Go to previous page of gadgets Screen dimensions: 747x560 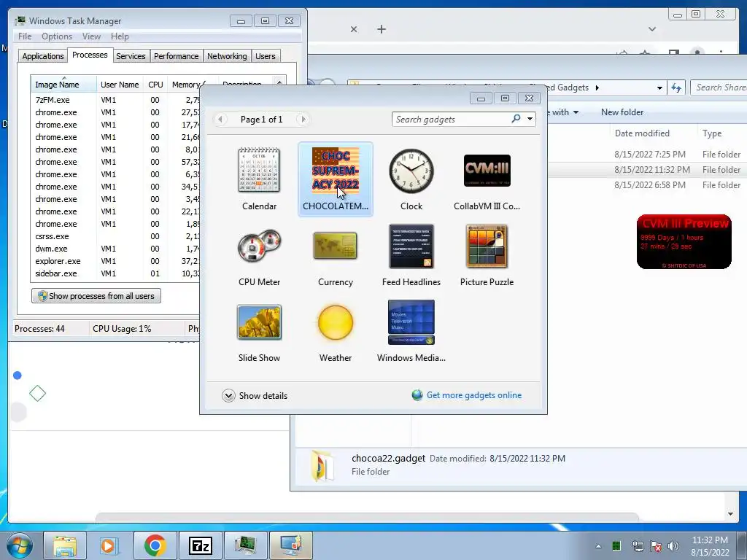coord(220,119)
